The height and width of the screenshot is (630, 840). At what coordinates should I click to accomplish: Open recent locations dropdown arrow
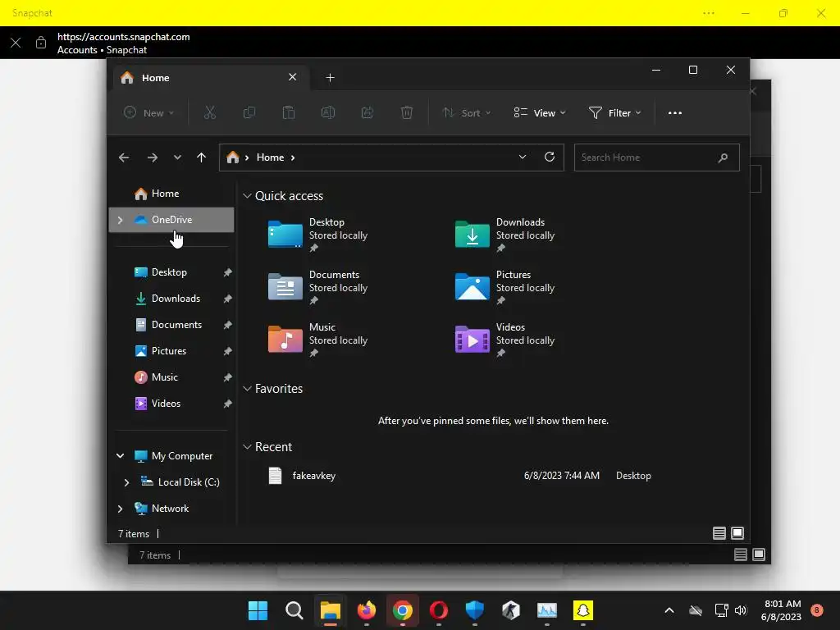click(x=177, y=157)
